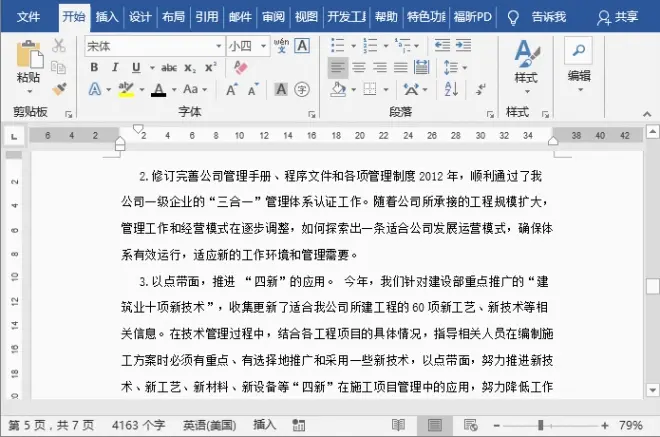Center align text

[359, 67]
